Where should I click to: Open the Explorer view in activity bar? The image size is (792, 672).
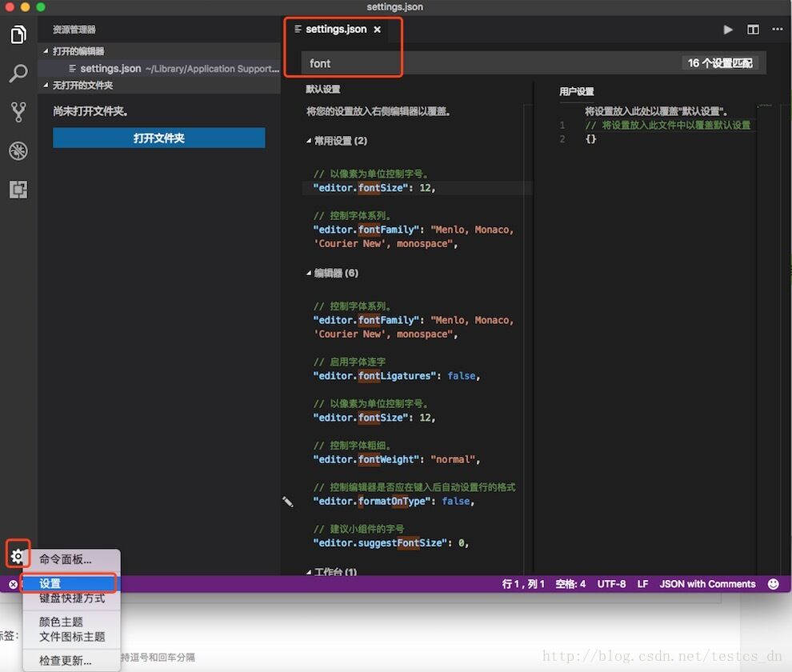[x=18, y=35]
